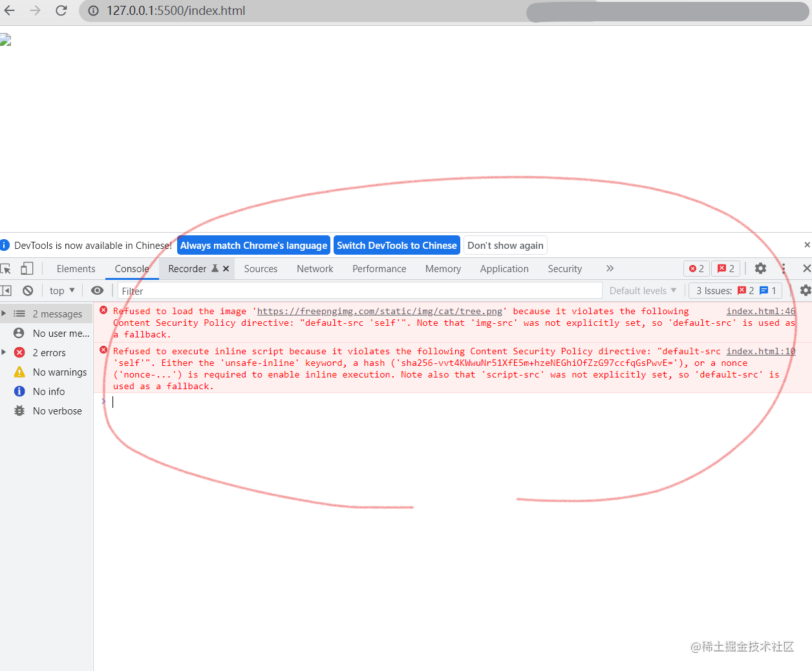Select the inspect element cursor icon
812x671 pixels.
(9, 268)
